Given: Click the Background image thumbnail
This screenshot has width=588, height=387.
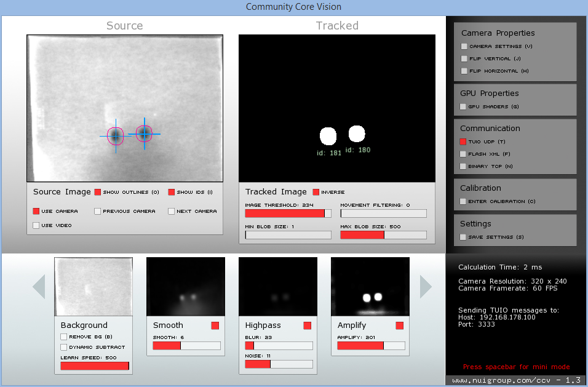Looking at the screenshot, I should pyautogui.click(x=93, y=287).
